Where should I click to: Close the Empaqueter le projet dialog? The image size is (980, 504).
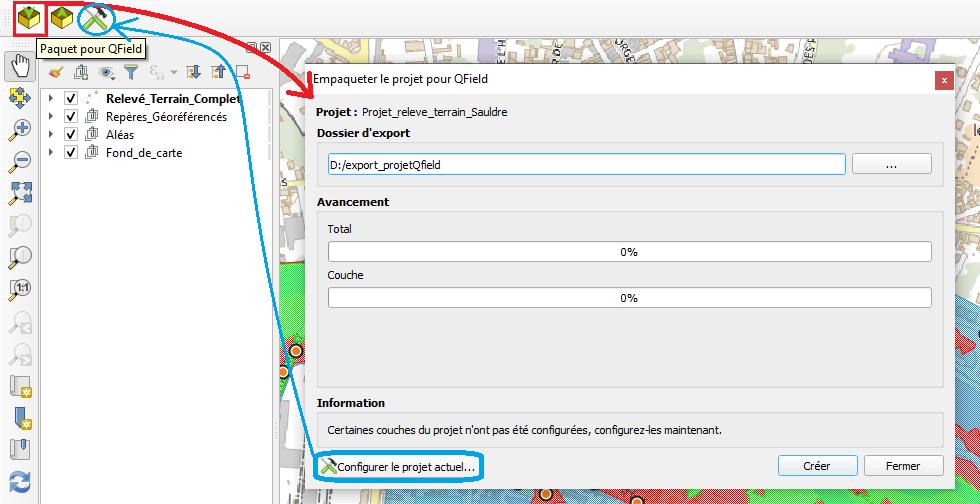(x=944, y=81)
